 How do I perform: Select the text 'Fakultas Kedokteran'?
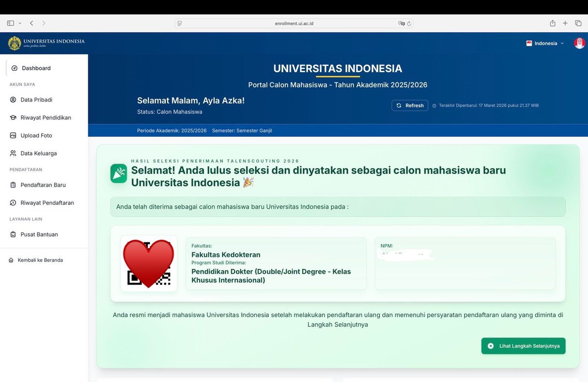226,255
